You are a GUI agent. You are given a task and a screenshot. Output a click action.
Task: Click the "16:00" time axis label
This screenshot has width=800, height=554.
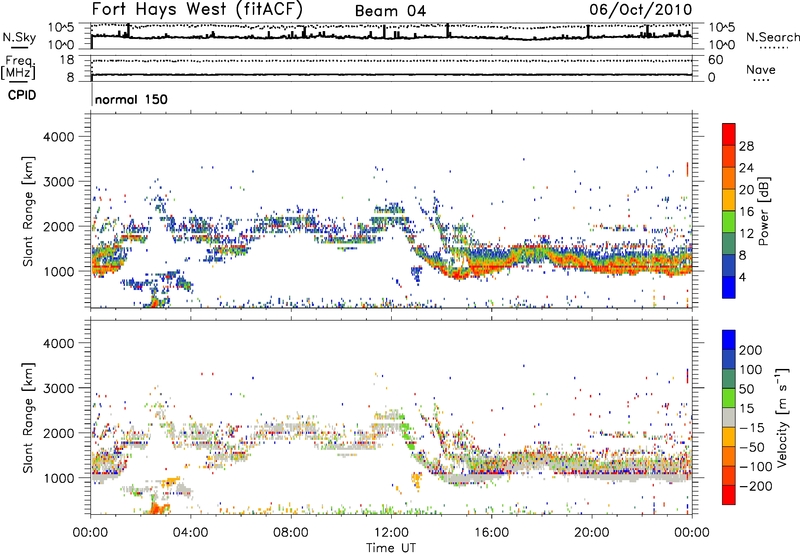[x=491, y=533]
